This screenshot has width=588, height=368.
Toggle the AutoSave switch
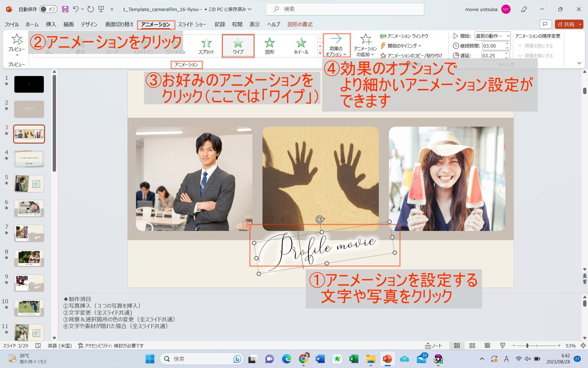click(x=48, y=9)
